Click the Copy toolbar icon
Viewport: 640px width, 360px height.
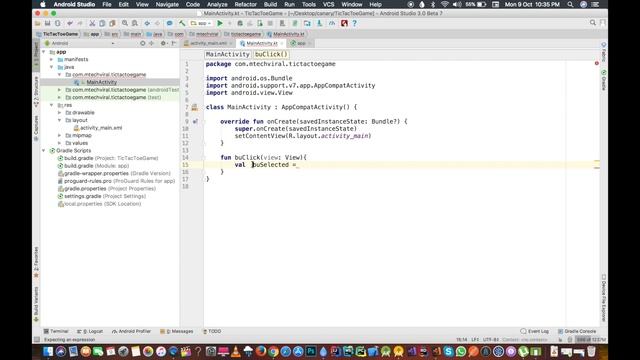coord(102,23)
